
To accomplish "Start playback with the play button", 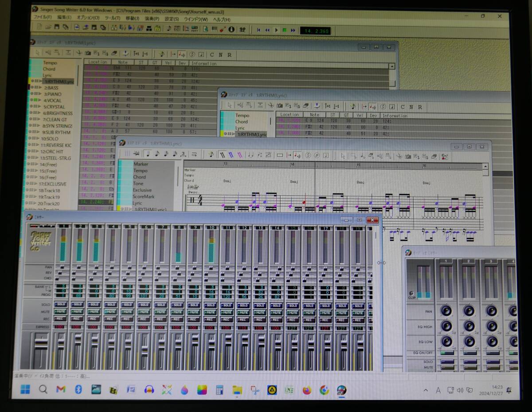I will click(x=276, y=30).
